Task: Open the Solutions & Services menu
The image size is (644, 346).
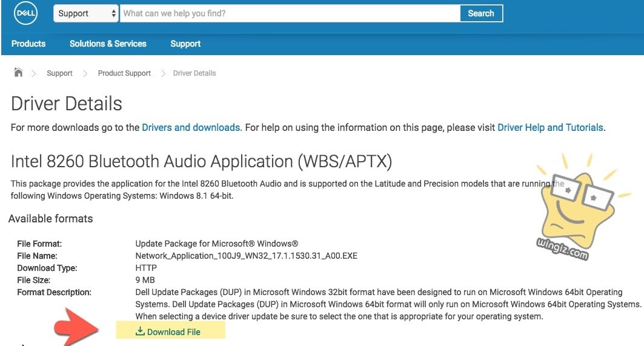Action: click(x=108, y=44)
